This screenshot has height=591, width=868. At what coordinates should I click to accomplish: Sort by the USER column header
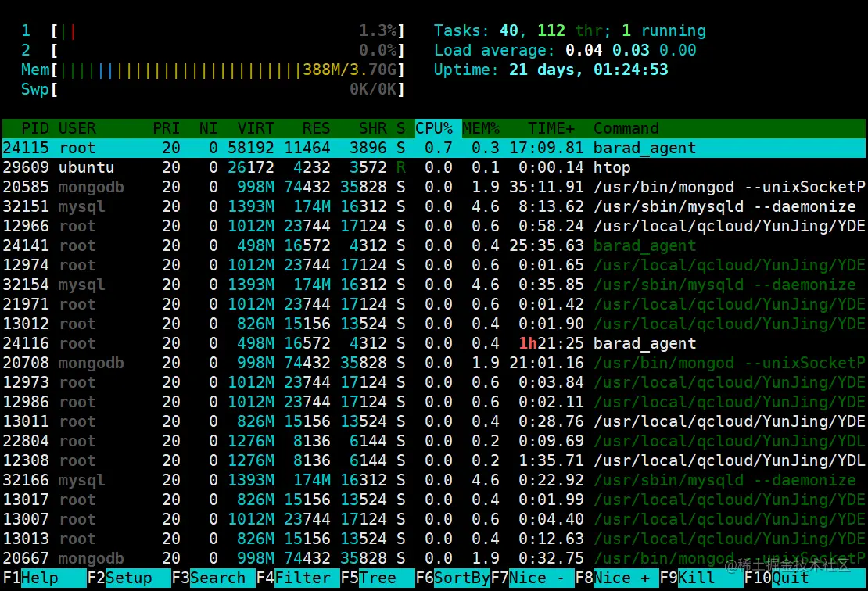(77, 128)
